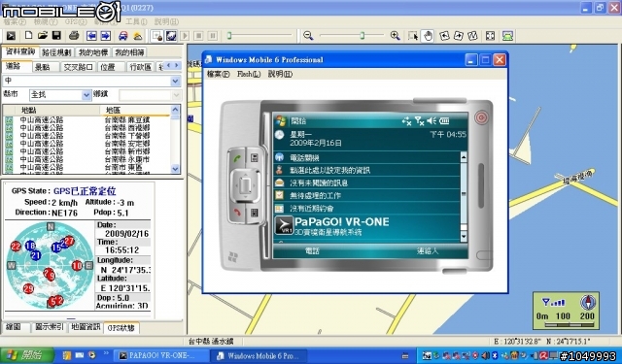Launch PaPaGo! VR-ONE on the emulator screen
The image size is (622, 364).
pyautogui.click(x=367, y=226)
